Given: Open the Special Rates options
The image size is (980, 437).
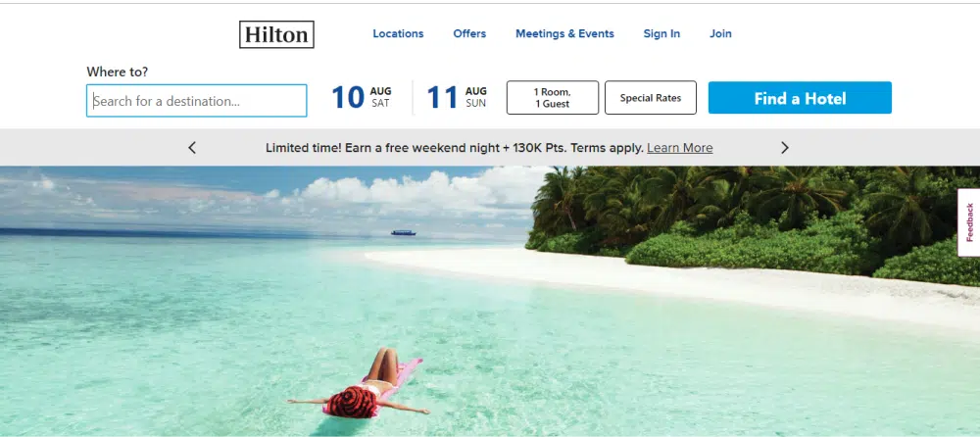Looking at the screenshot, I should pyautogui.click(x=651, y=98).
